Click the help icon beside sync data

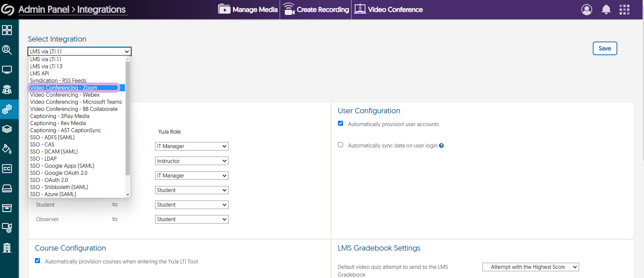click(441, 146)
